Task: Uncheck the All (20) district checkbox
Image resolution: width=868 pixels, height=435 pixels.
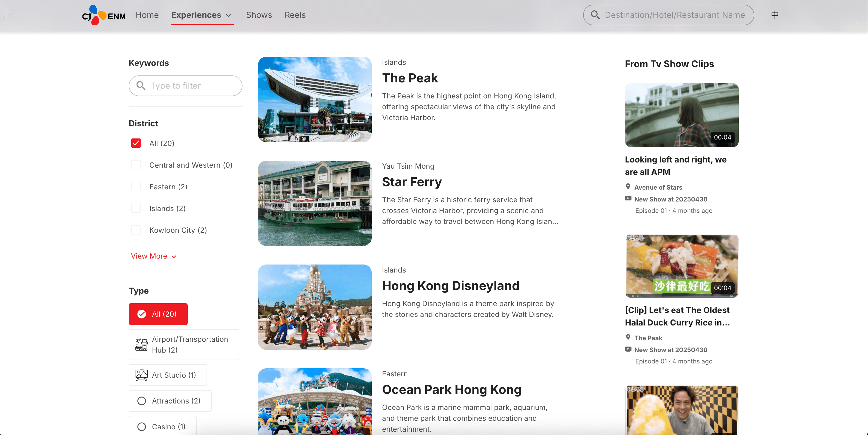Action: [x=136, y=143]
